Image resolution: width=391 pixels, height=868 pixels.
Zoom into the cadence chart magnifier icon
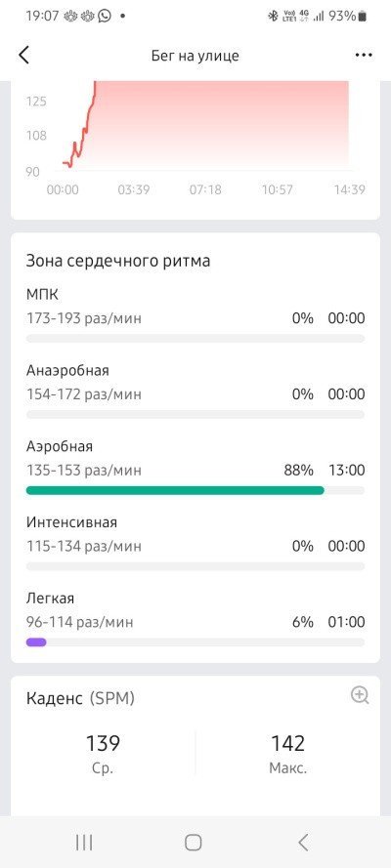(x=360, y=695)
